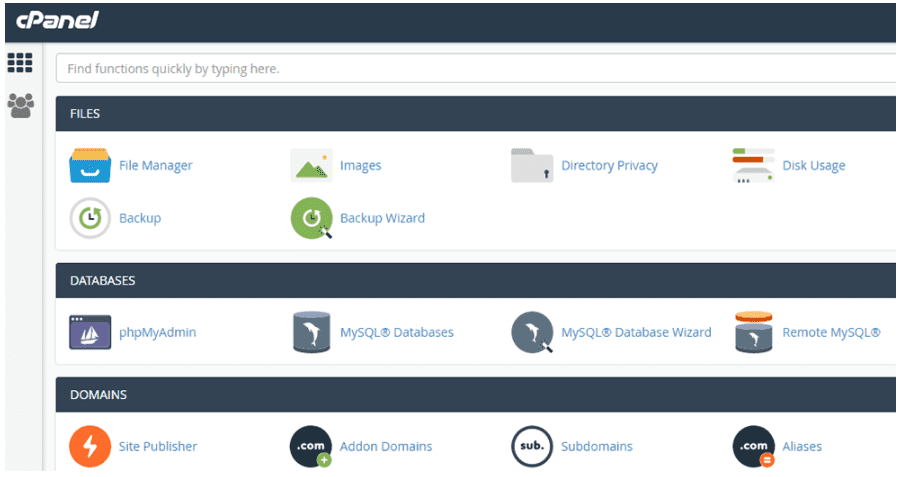
Task: Collapse the DOMAINS section header
Action: tap(476, 395)
